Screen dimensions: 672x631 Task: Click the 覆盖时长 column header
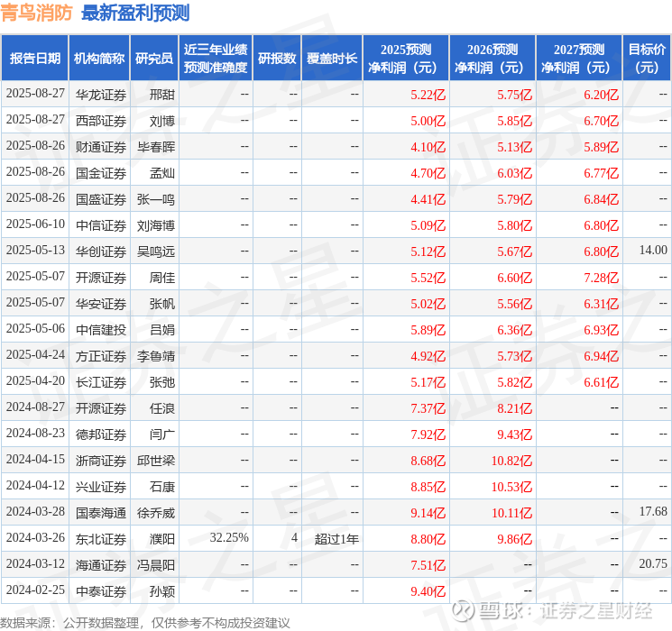tap(332, 59)
